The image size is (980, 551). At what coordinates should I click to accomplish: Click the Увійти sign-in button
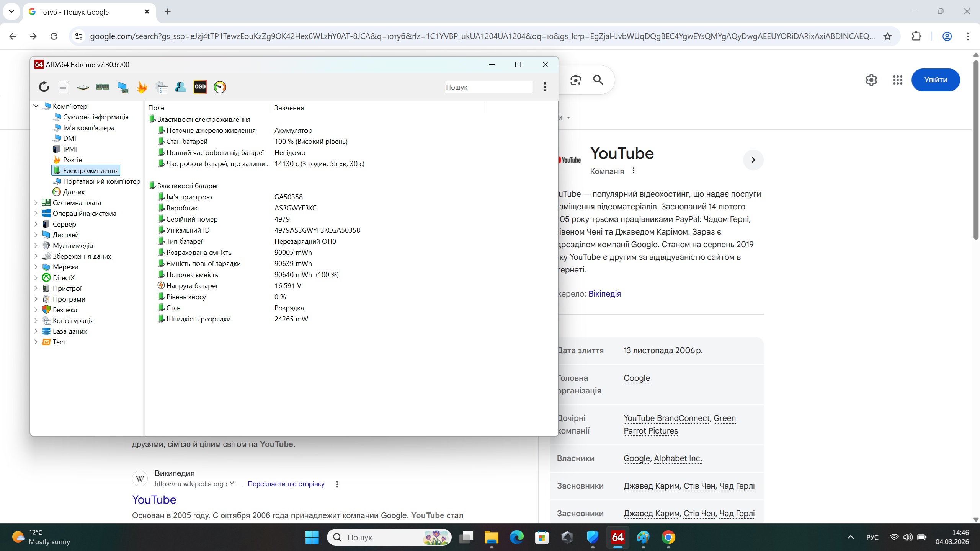pyautogui.click(x=935, y=80)
